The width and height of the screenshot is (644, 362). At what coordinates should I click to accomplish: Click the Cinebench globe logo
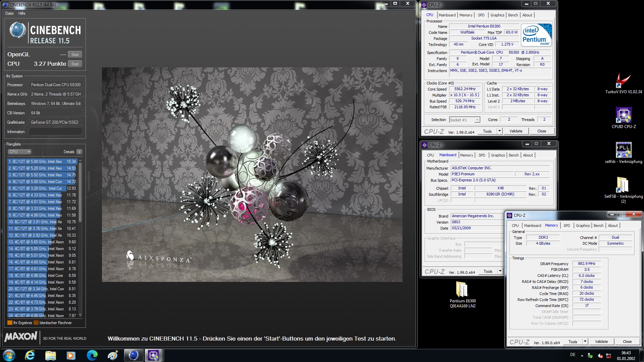coord(17,31)
